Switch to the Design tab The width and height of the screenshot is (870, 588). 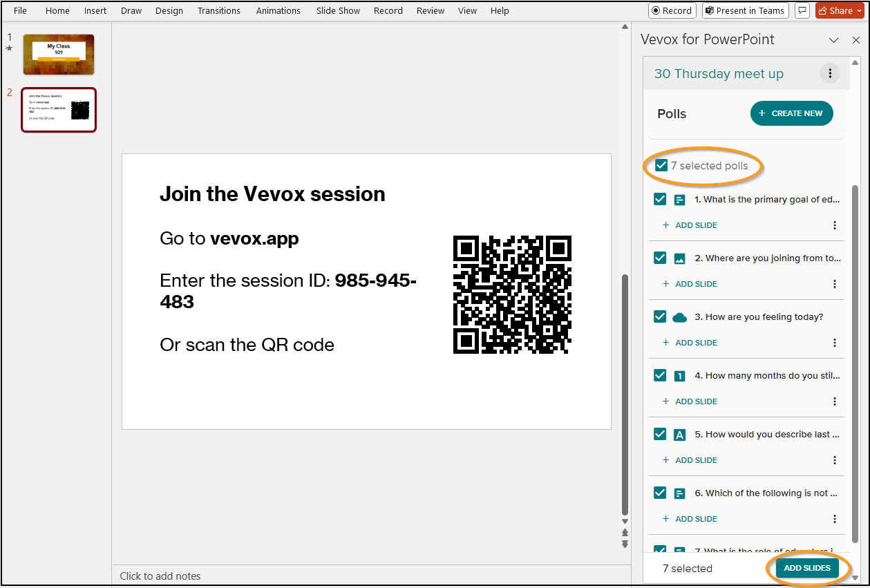(169, 10)
